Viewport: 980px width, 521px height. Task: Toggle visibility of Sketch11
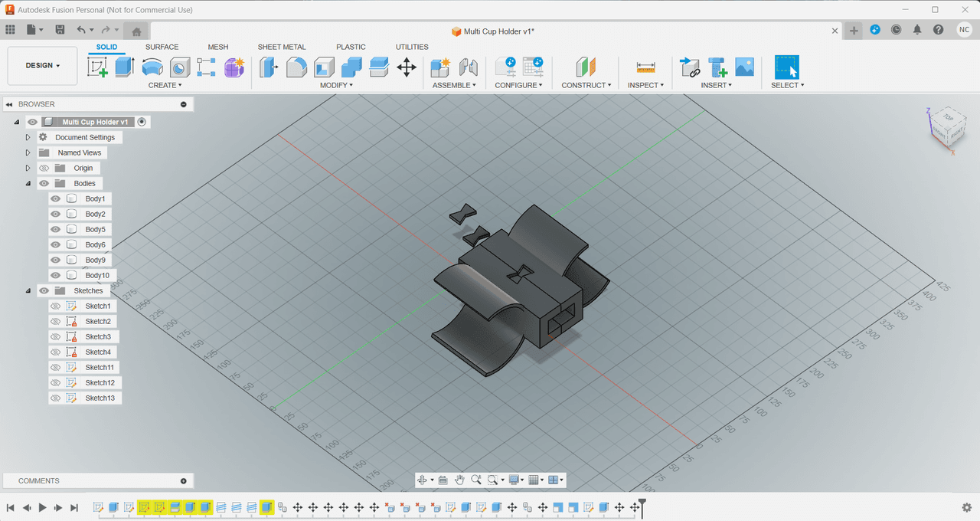point(55,367)
